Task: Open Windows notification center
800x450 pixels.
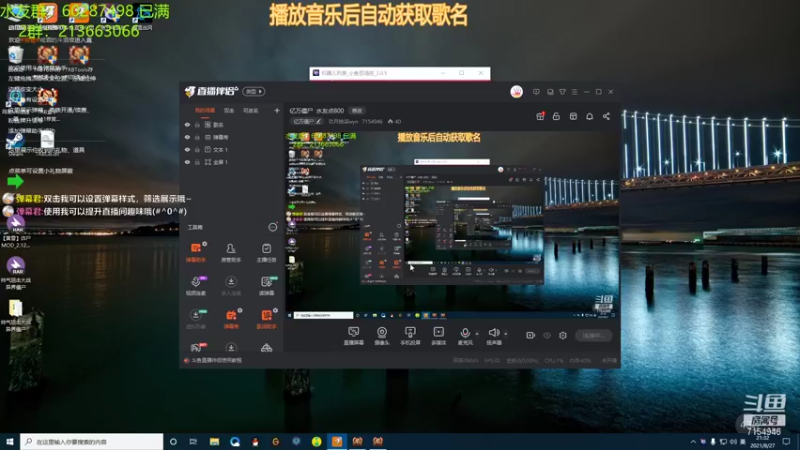Action: 786,441
